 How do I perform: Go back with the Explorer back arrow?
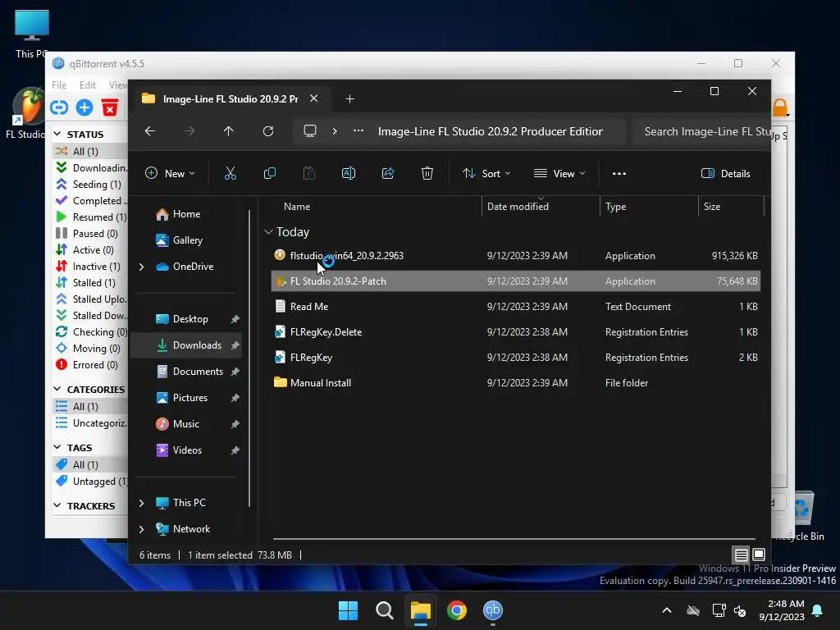pyautogui.click(x=150, y=131)
